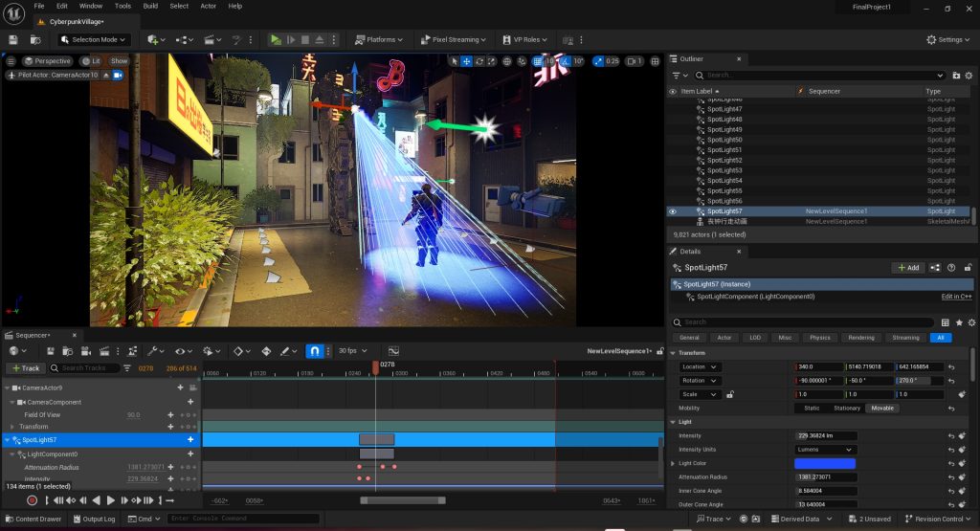Open the Platforms dropdown menu
The width and height of the screenshot is (980, 531).
point(379,39)
